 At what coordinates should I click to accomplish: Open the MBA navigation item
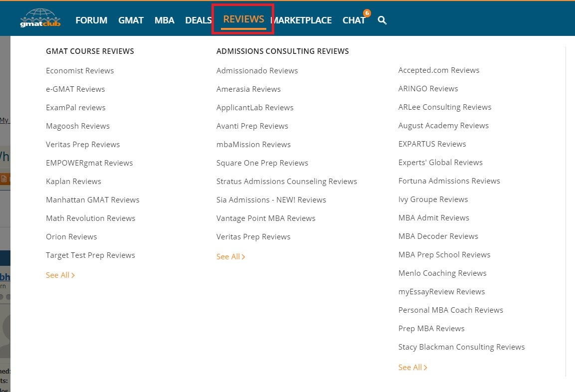click(x=164, y=20)
